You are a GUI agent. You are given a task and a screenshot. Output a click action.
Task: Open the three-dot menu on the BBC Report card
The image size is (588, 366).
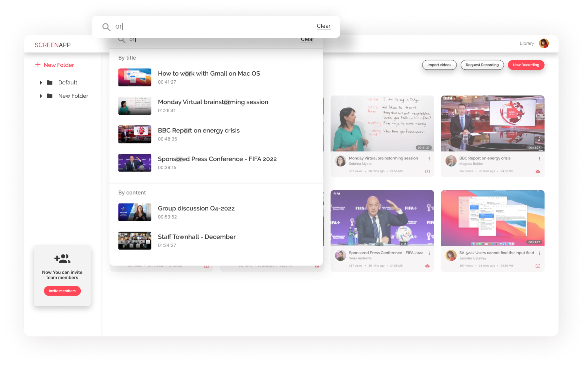pos(539,159)
